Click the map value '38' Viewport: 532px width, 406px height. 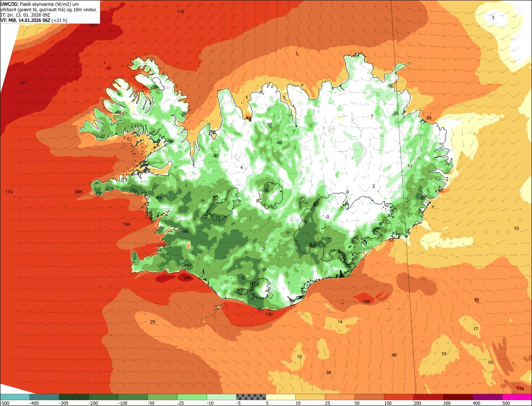click(x=328, y=372)
